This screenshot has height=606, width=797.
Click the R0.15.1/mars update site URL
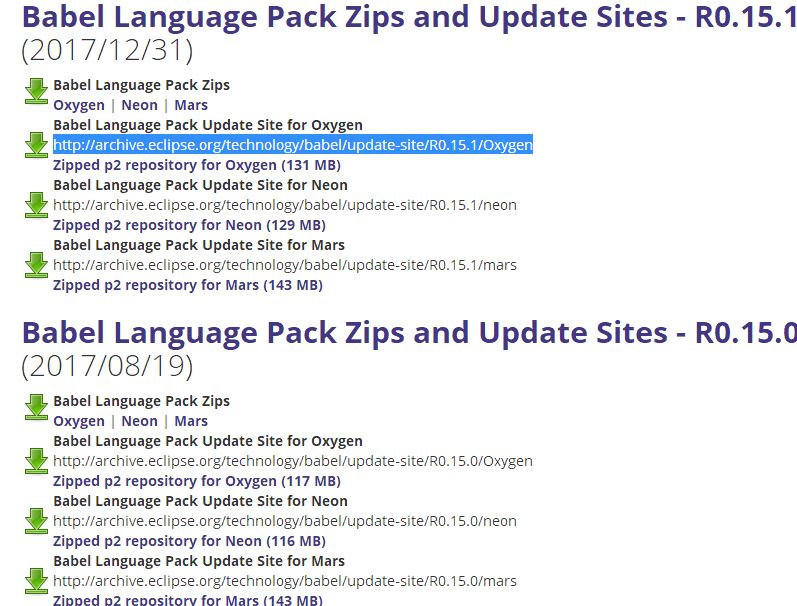click(x=285, y=265)
